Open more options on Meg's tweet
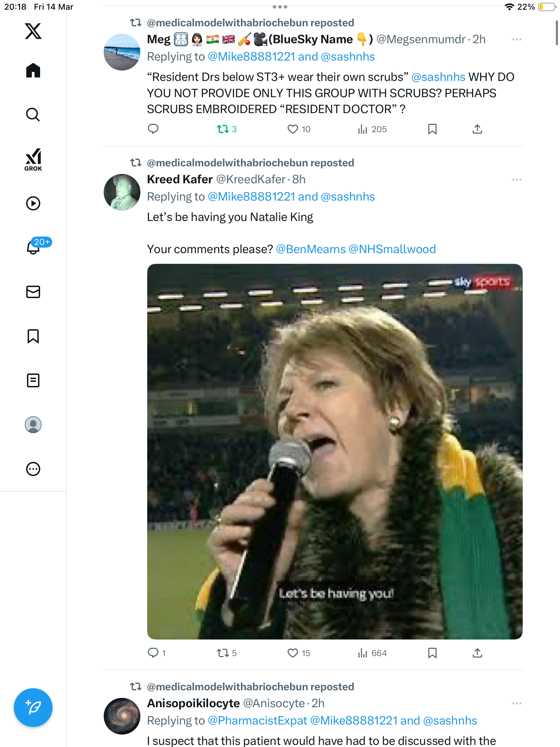 (517, 39)
